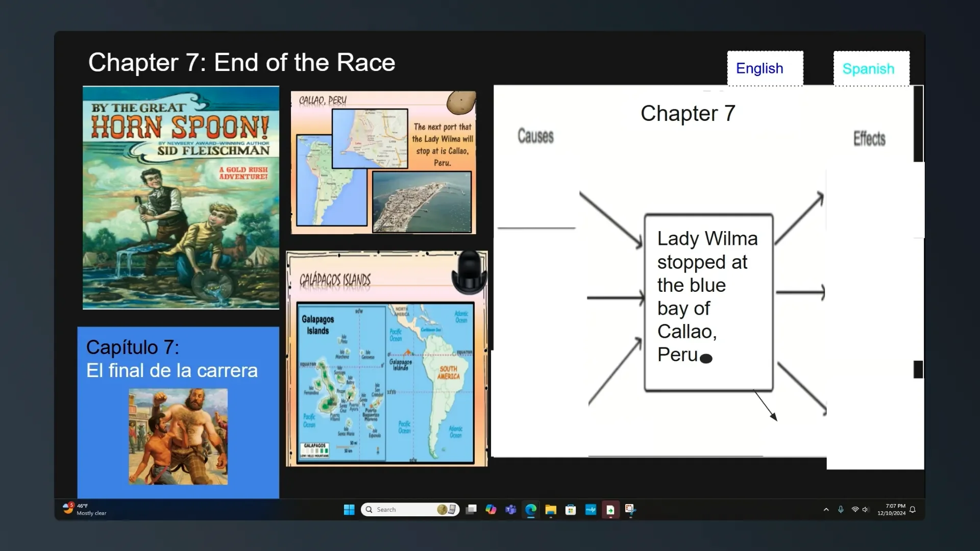Viewport: 980px width, 551px height.
Task: Open File Explorer from the taskbar
Action: pyautogui.click(x=551, y=510)
